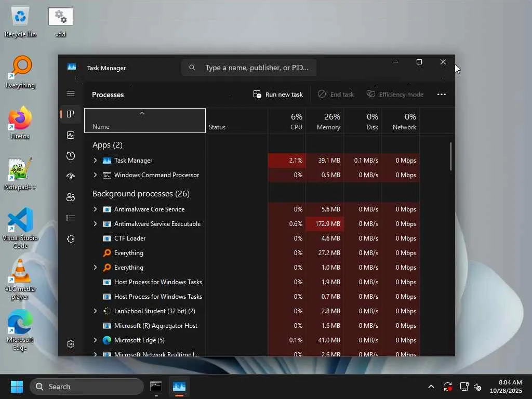Click the taskbar clock showing 8:04 AM
Viewport: 532px width, 399px height.
(x=506, y=387)
